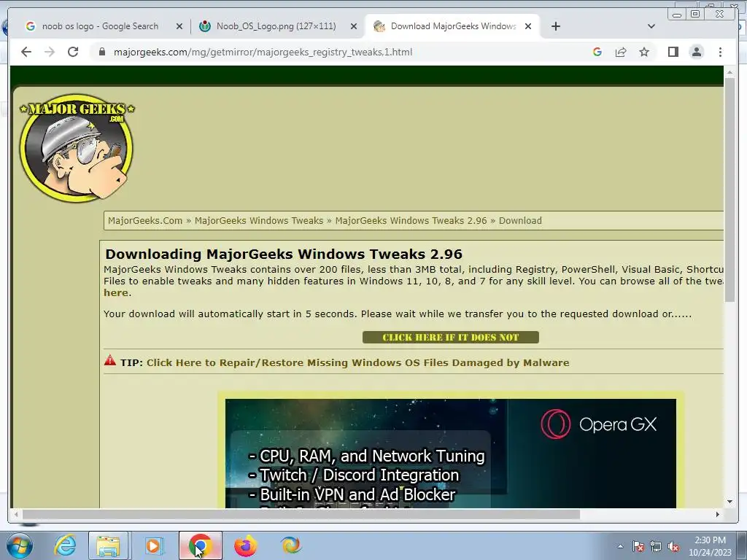Open network status tray icon
Screen dimensions: 747x560
tap(656, 546)
